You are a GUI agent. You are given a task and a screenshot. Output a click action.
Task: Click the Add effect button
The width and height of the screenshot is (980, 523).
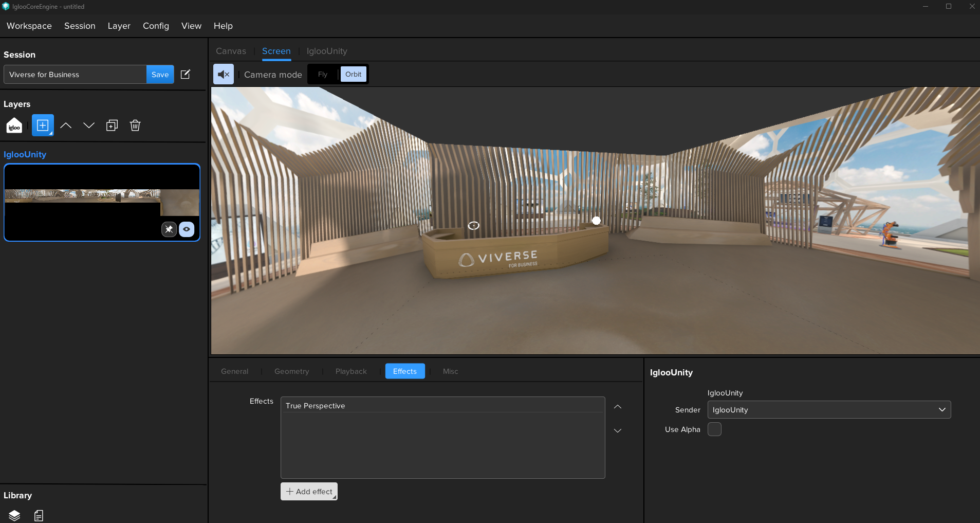(x=309, y=492)
